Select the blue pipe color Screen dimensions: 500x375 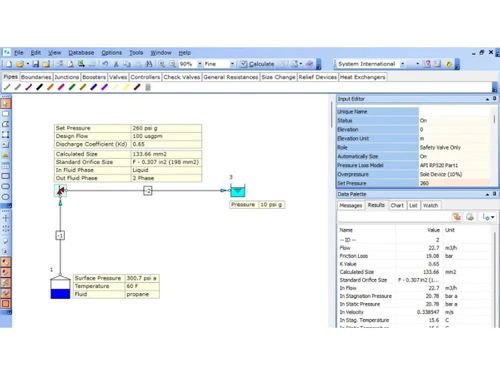coord(94,87)
